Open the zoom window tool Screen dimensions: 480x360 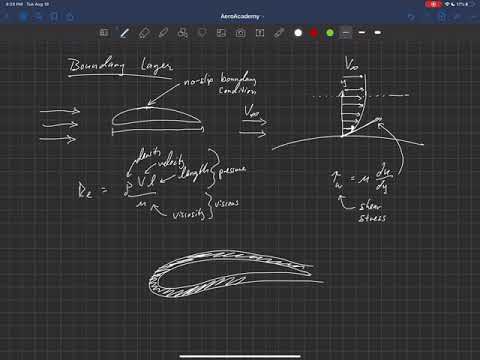point(104,33)
